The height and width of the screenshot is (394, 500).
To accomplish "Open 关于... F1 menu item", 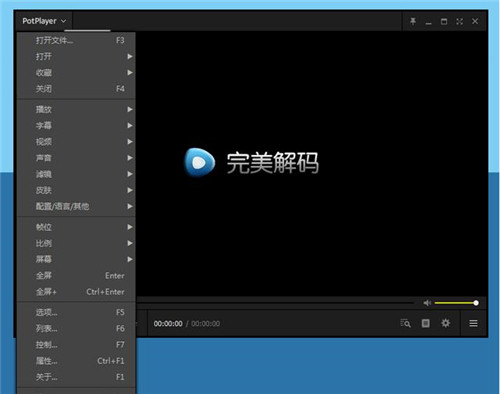I will tap(76, 377).
